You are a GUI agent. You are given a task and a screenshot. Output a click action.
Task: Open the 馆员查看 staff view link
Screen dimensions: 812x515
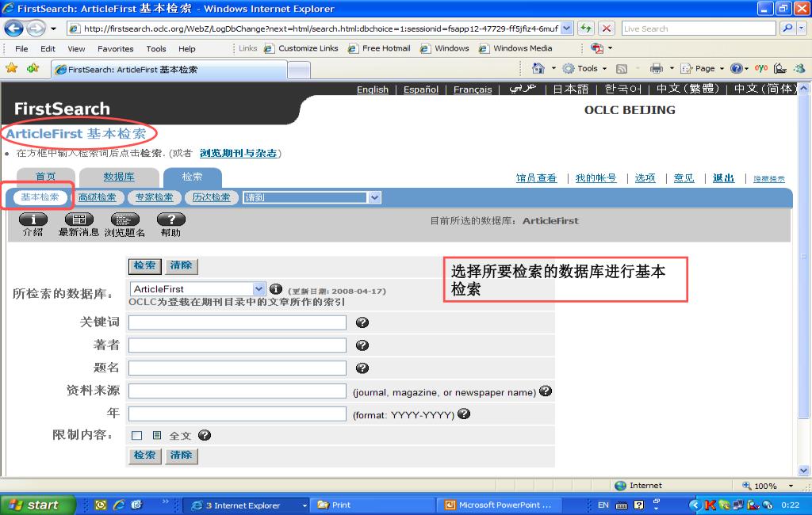pyautogui.click(x=536, y=178)
